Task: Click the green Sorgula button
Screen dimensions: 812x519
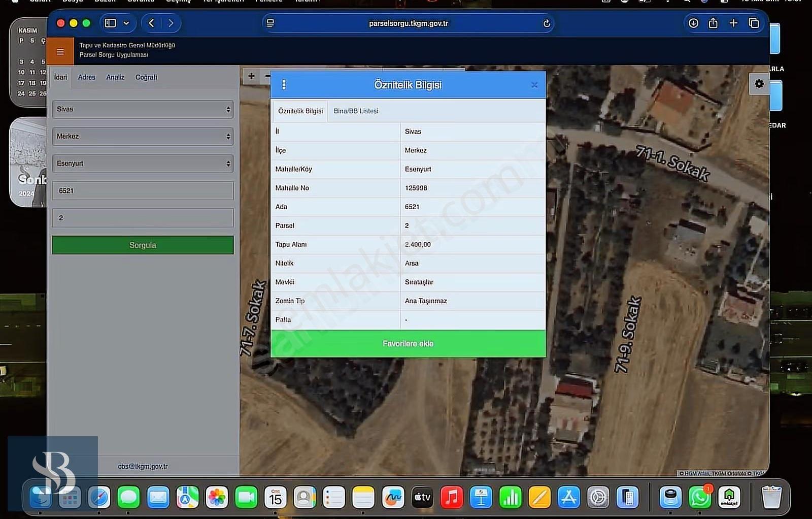Action: coord(143,245)
